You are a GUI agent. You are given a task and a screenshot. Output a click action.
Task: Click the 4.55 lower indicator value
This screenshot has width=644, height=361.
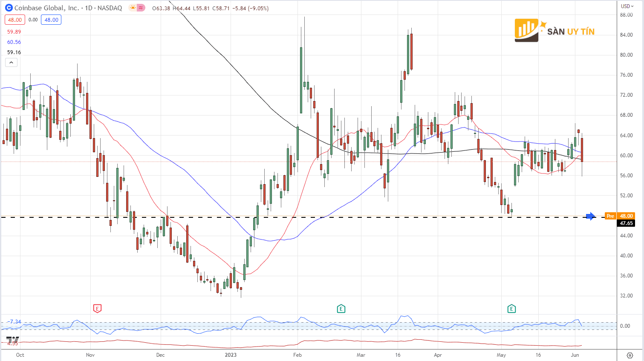[12, 344]
